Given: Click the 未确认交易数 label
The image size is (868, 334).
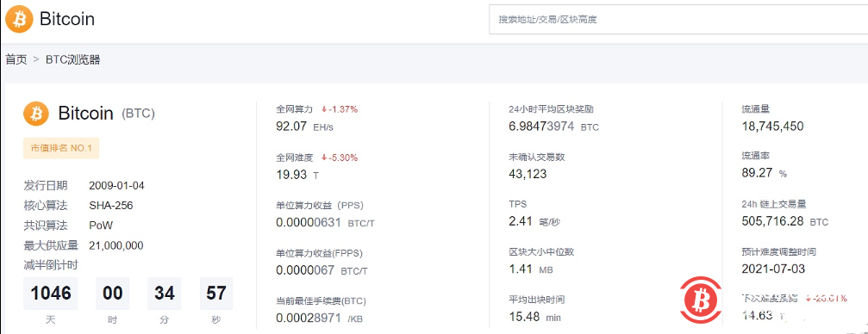Looking at the screenshot, I should click(x=536, y=157).
